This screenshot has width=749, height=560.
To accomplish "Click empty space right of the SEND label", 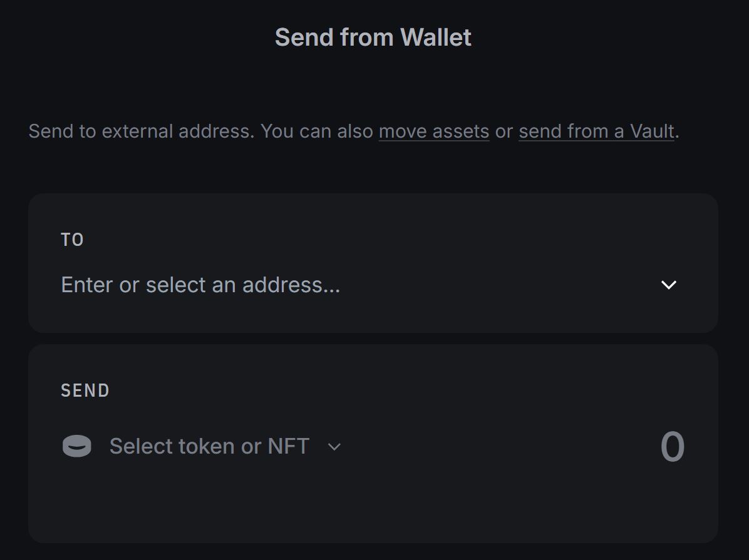I will click(376, 390).
